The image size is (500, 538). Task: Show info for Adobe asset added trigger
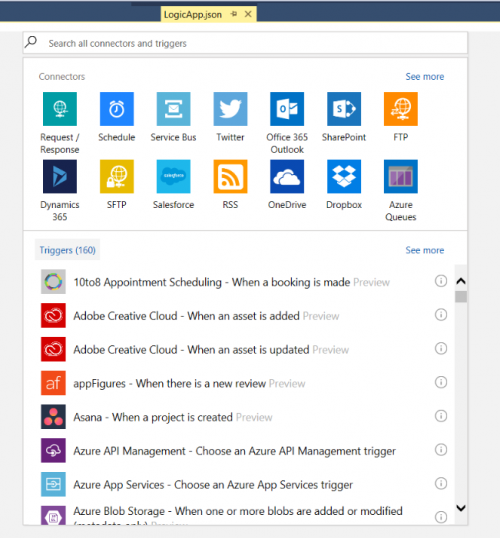[x=441, y=315]
